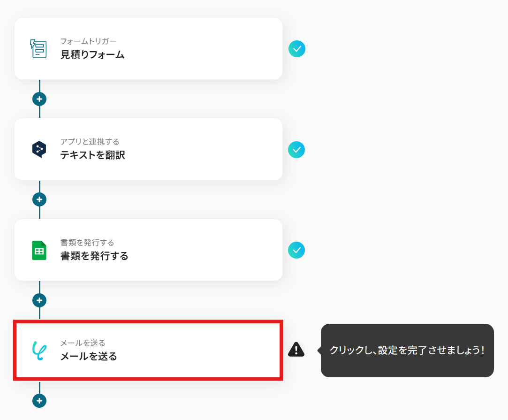
Task: Click the green Google Sheets icon
Action: [39, 250]
